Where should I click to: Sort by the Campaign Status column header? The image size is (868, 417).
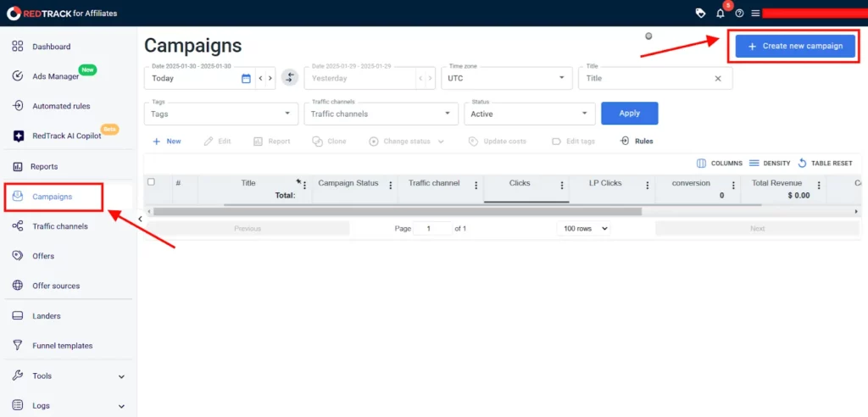(348, 183)
